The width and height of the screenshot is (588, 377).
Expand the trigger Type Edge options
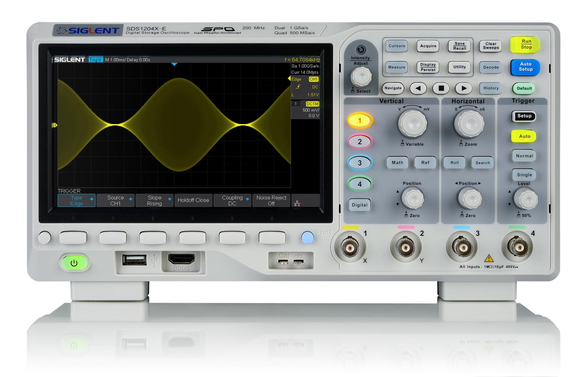pyautogui.click(x=76, y=200)
